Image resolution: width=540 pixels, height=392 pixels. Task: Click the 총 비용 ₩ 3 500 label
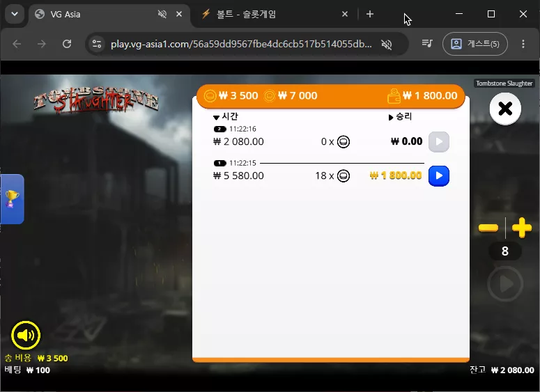(x=36, y=358)
